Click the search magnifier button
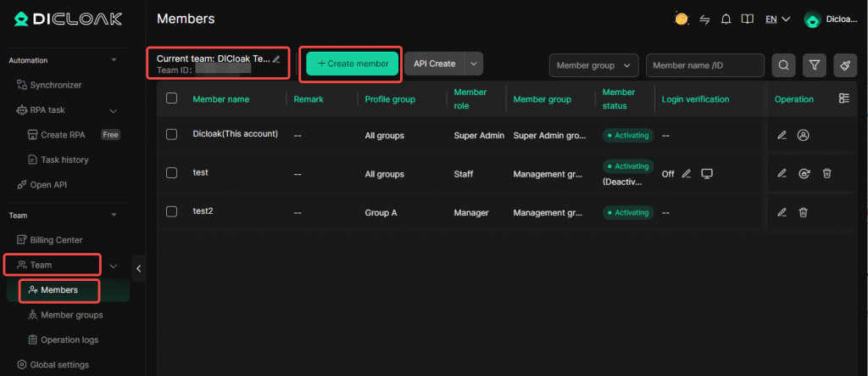This screenshot has width=868, height=376. [x=783, y=65]
